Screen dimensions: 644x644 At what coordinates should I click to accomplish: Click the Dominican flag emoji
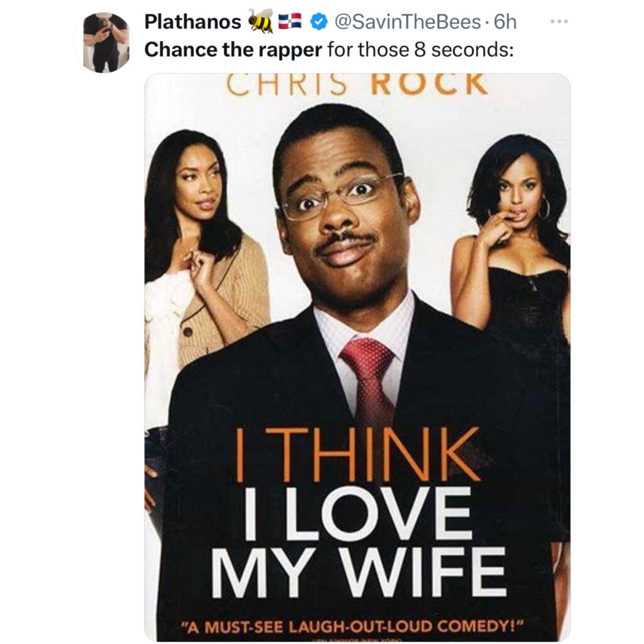tap(291, 21)
